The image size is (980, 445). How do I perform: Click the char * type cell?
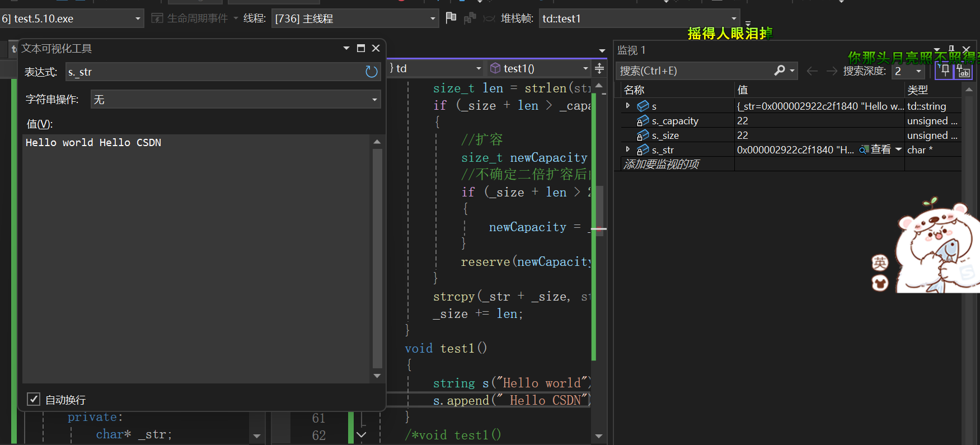pos(920,149)
